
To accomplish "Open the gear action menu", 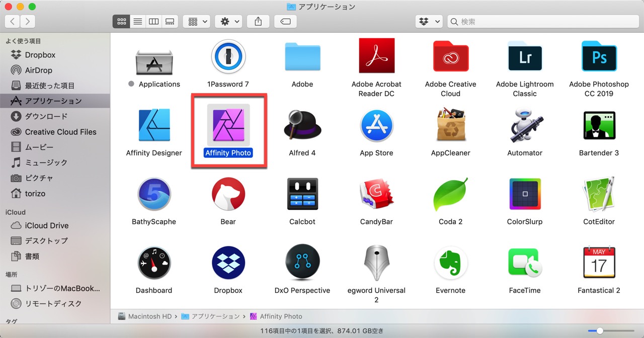I will [228, 22].
